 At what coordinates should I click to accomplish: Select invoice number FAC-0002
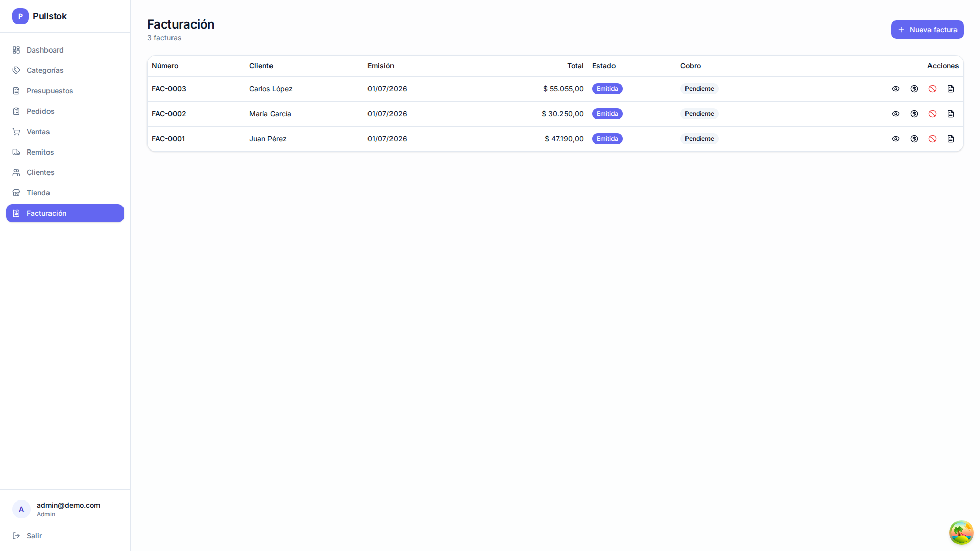pyautogui.click(x=169, y=114)
